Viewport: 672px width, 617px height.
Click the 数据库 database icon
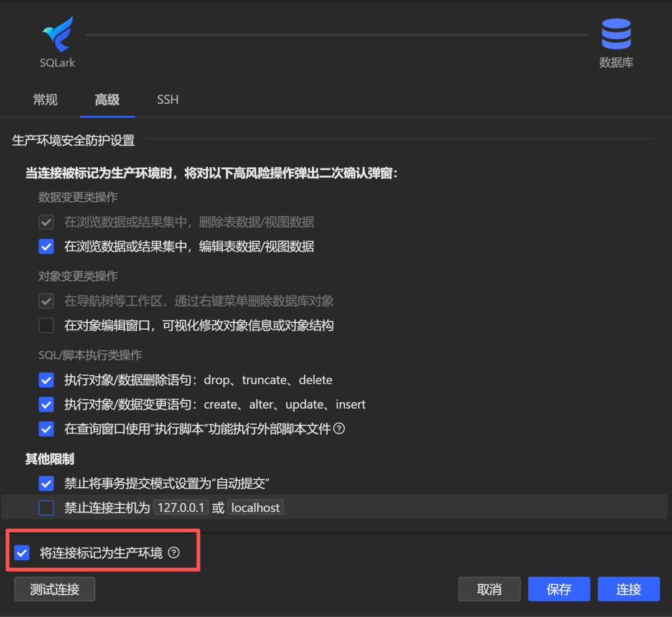point(616,34)
